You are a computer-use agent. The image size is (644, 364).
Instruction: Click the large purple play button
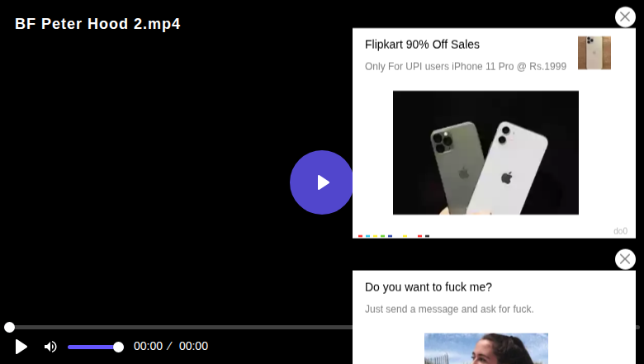pyautogui.click(x=321, y=182)
